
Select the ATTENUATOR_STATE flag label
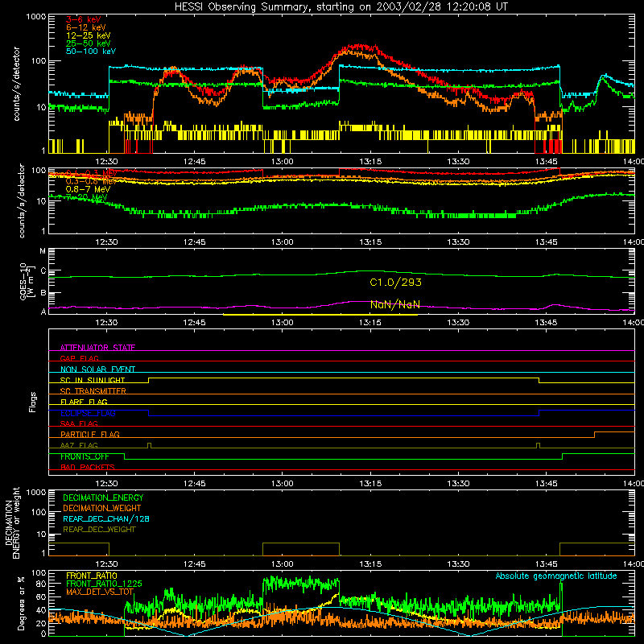(97, 348)
